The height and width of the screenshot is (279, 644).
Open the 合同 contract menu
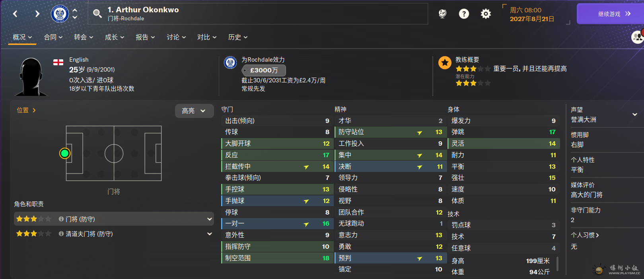coord(53,37)
